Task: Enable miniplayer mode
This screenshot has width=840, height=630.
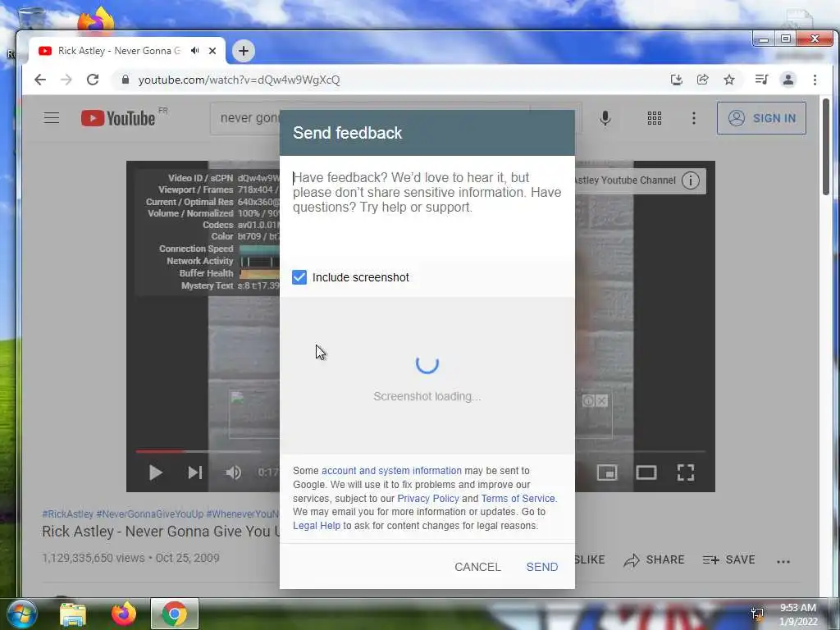Action: pyautogui.click(x=607, y=472)
